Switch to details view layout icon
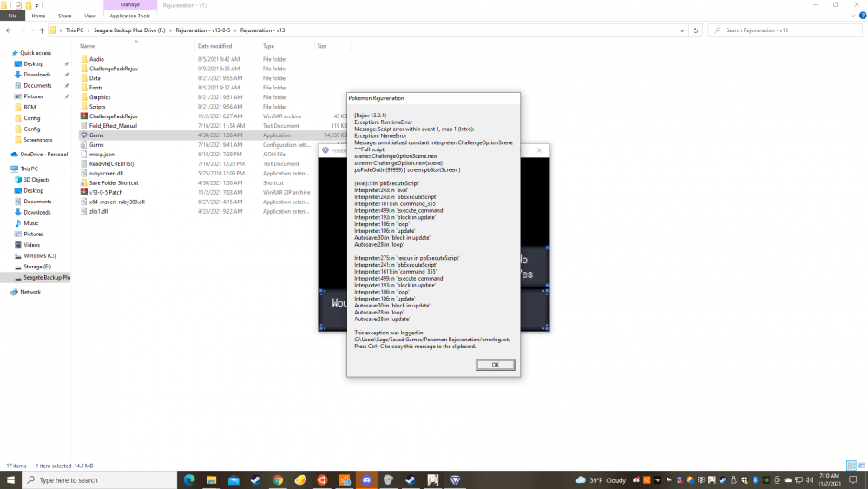 (852, 466)
